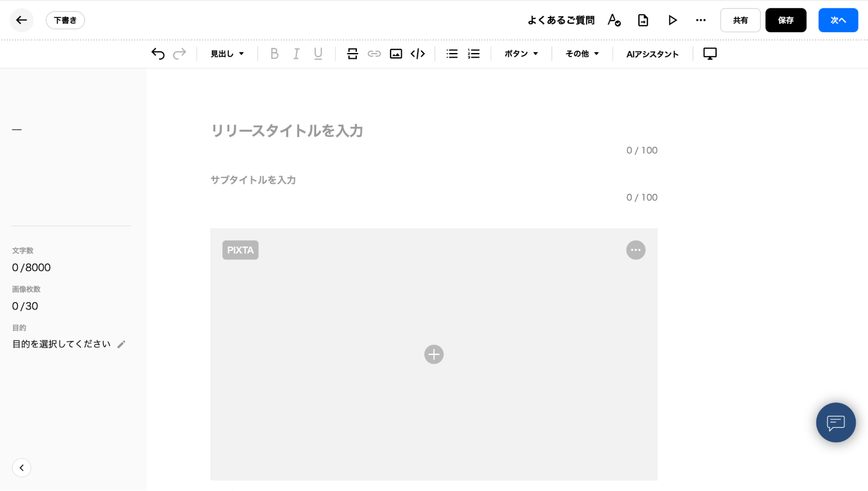
Task: Open the desktop preview monitor icon
Action: click(710, 54)
